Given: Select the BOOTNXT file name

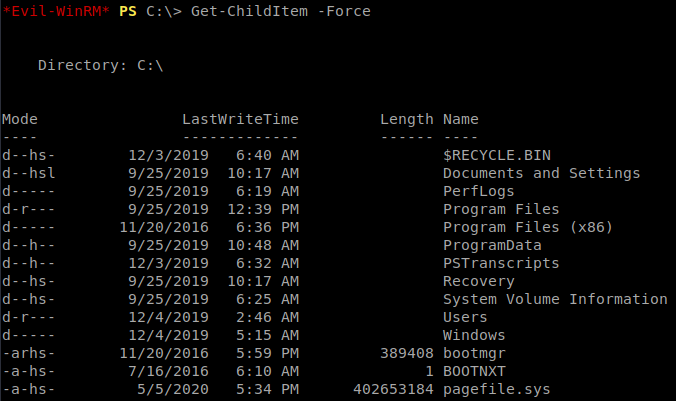Looking at the screenshot, I should (474, 371).
